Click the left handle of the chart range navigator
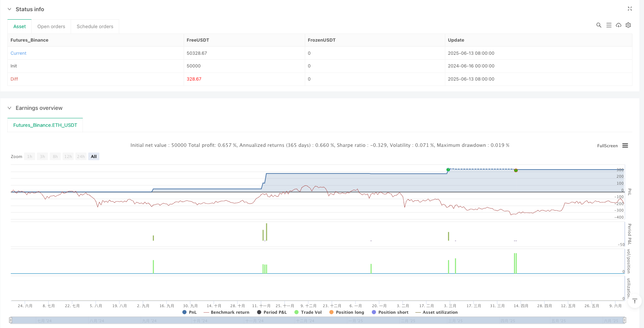 pos(11,320)
